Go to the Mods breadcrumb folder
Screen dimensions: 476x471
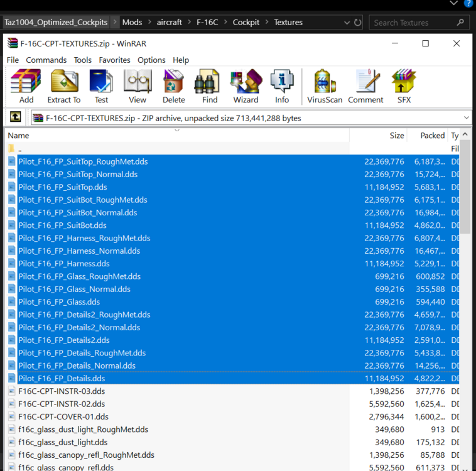[132, 22]
